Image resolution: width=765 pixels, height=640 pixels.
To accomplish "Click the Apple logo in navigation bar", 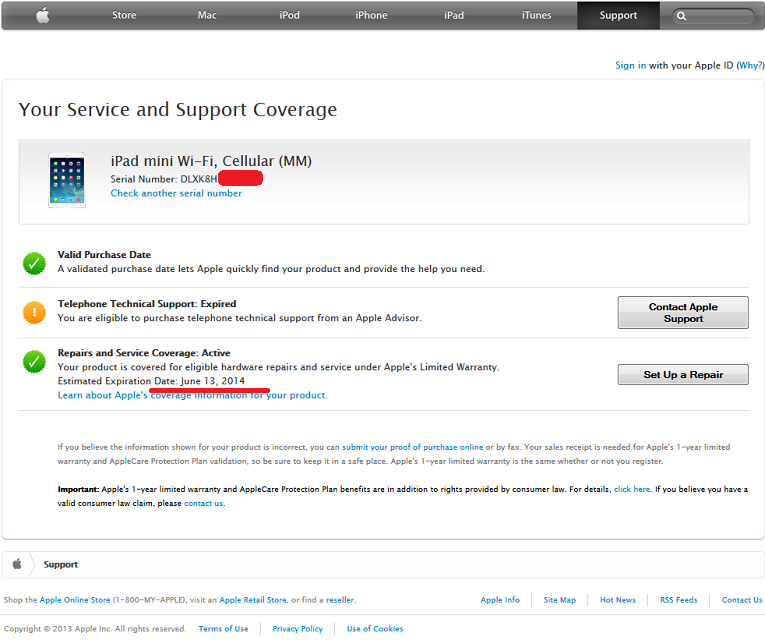I will (x=43, y=15).
